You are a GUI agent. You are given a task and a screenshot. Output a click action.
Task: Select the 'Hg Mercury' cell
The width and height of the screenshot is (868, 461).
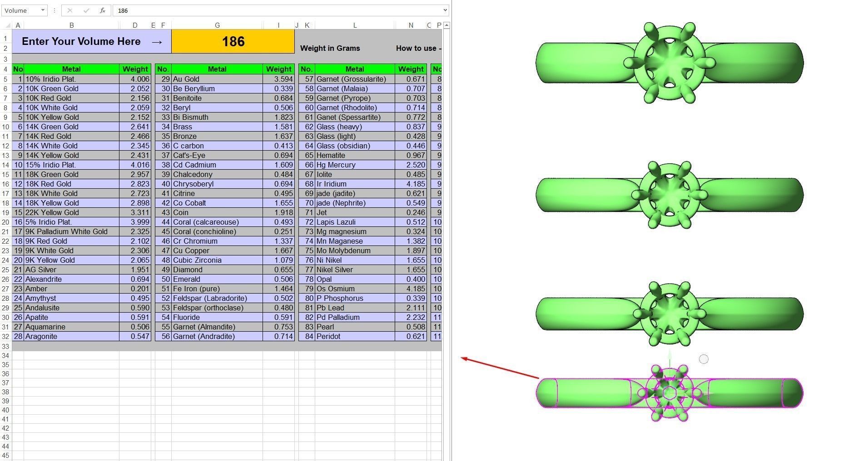pyautogui.click(x=355, y=165)
